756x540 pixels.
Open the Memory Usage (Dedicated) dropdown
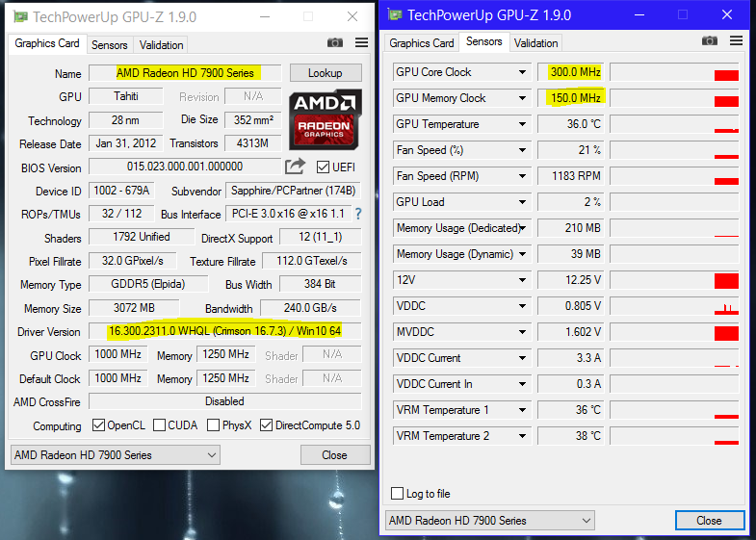pos(522,228)
